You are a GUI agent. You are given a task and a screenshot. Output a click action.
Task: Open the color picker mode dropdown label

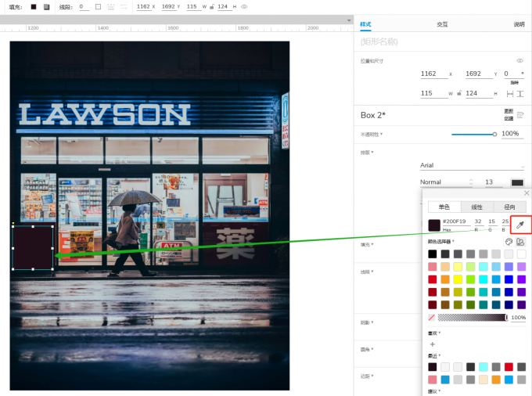coord(440,242)
